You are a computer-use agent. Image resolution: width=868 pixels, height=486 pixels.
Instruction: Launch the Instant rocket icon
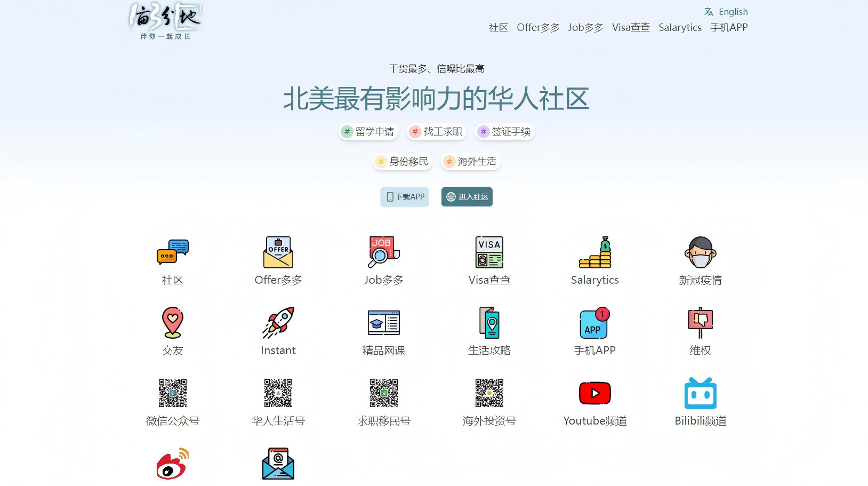pos(278,323)
